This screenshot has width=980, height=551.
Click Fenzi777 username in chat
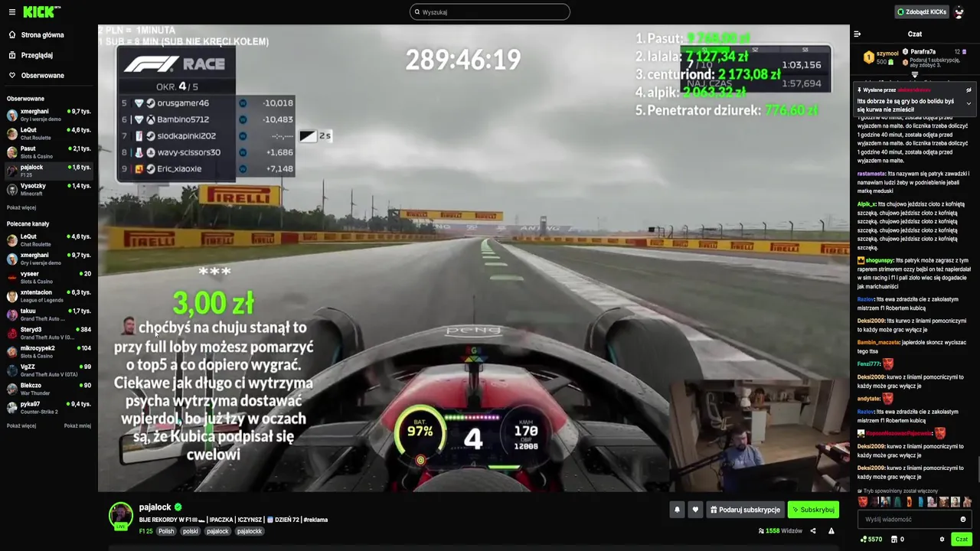pos(869,364)
